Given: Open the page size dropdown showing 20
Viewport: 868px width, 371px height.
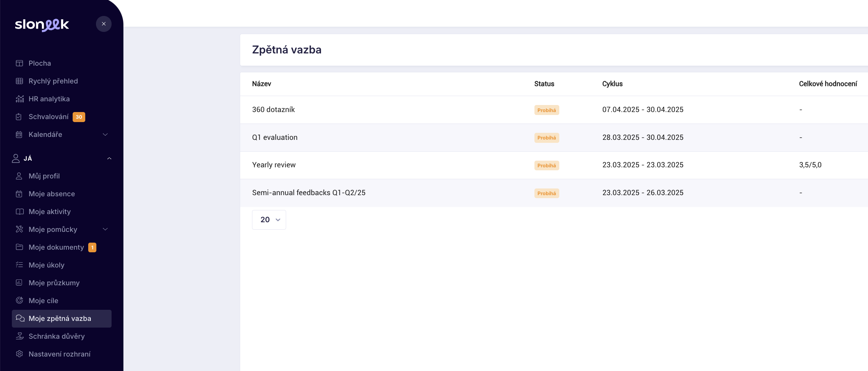Looking at the screenshot, I should point(269,220).
